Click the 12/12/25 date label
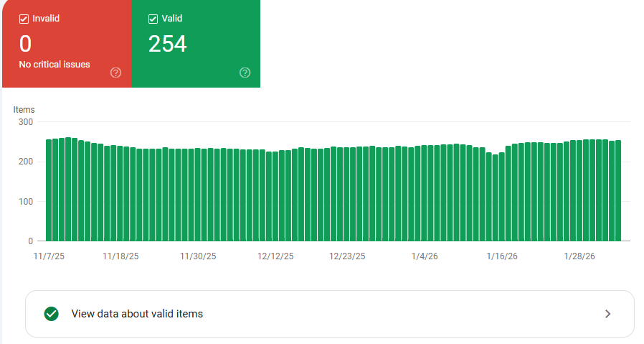The height and width of the screenshot is (344, 644). tap(275, 256)
